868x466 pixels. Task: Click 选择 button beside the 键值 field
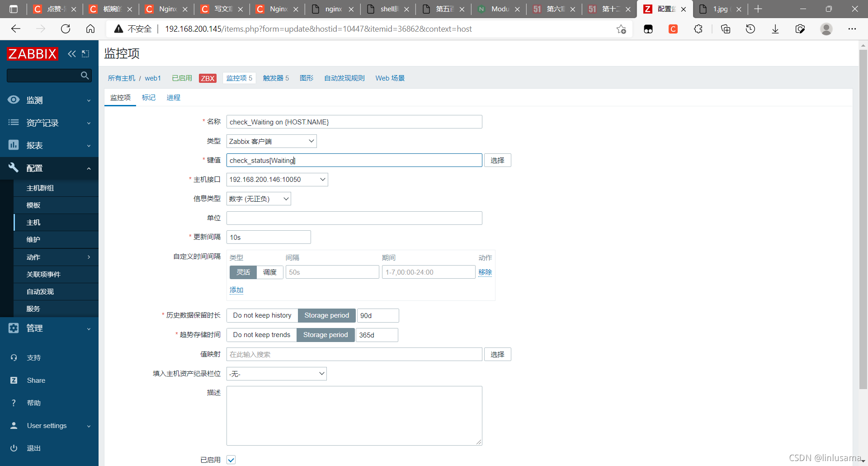point(497,161)
